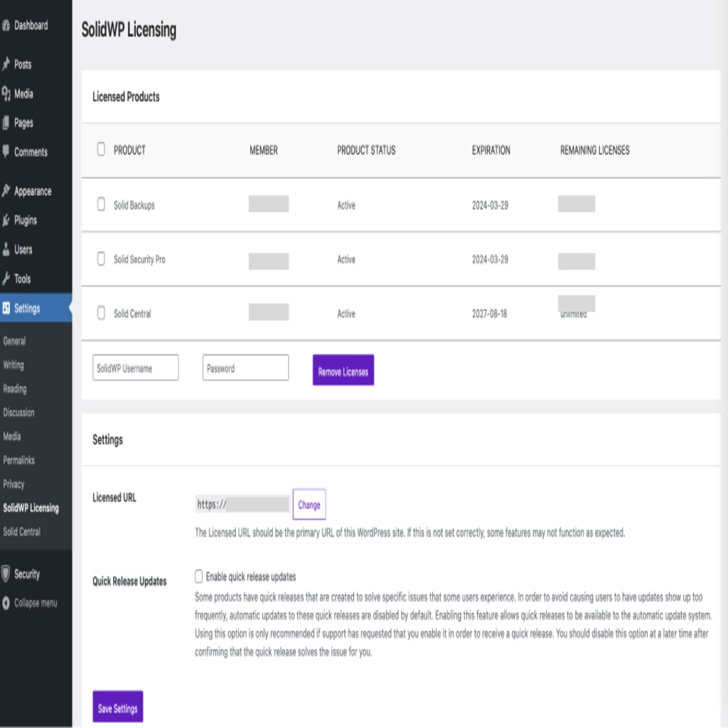The height and width of the screenshot is (728, 728).
Task: Open General settings submenu item
Action: [x=14, y=341]
